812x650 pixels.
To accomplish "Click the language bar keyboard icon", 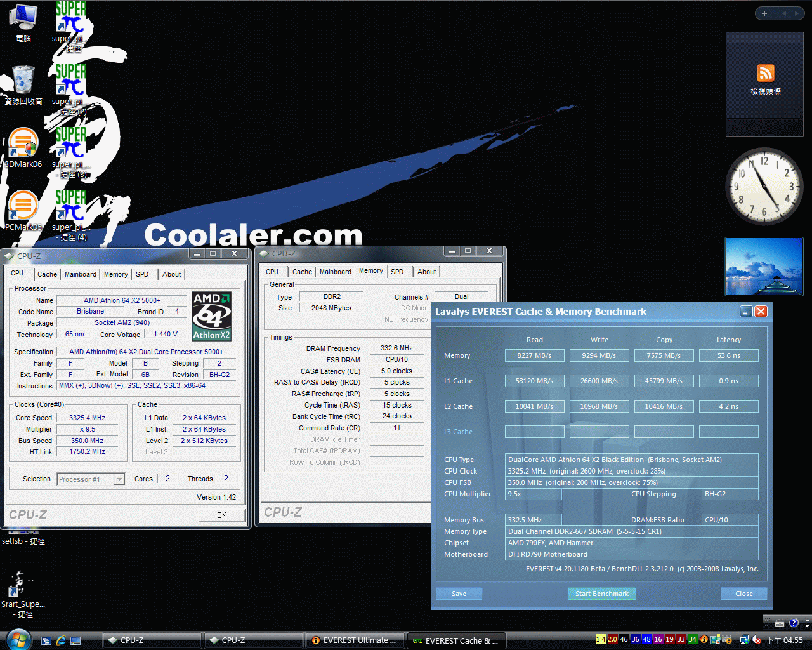I will 780,623.
